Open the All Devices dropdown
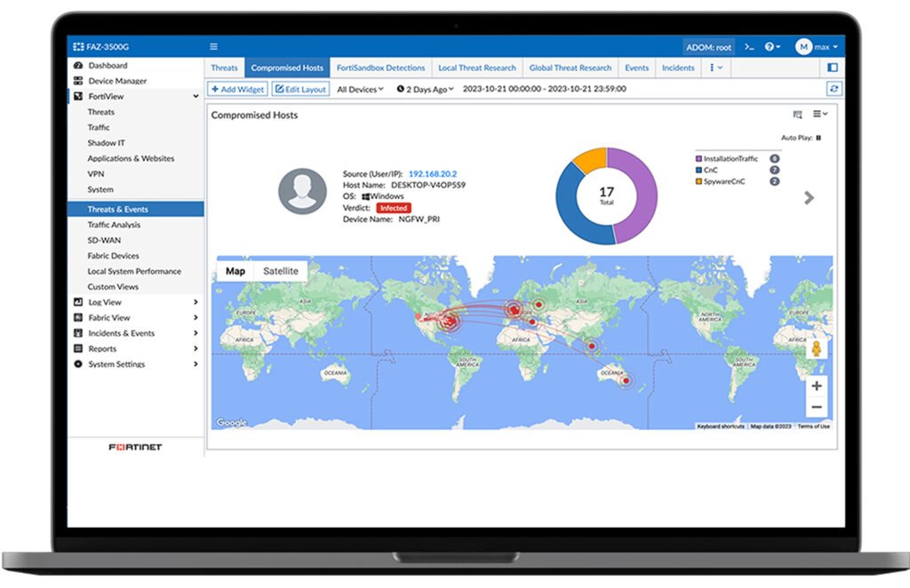This screenshot has height=588, width=910. click(360, 89)
